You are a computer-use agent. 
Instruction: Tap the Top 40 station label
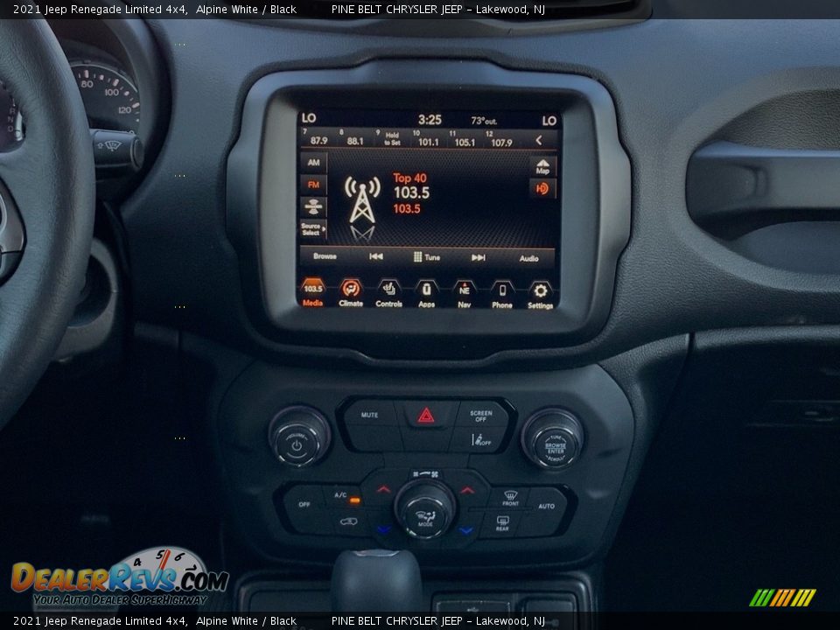pyautogui.click(x=409, y=178)
